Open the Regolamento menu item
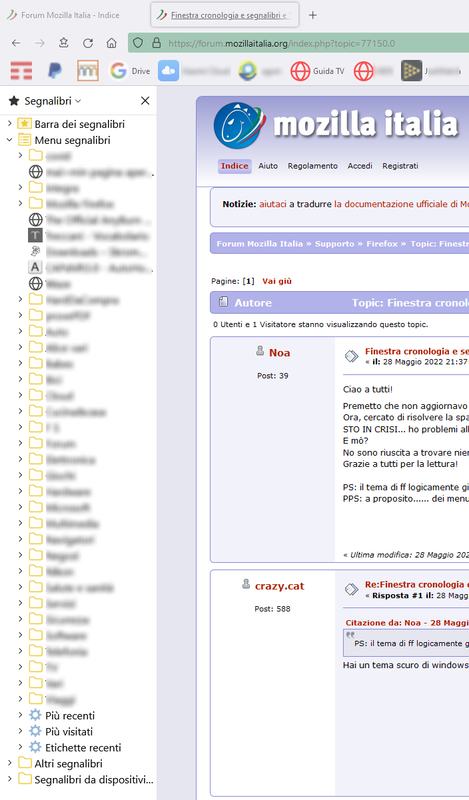 pos(312,166)
